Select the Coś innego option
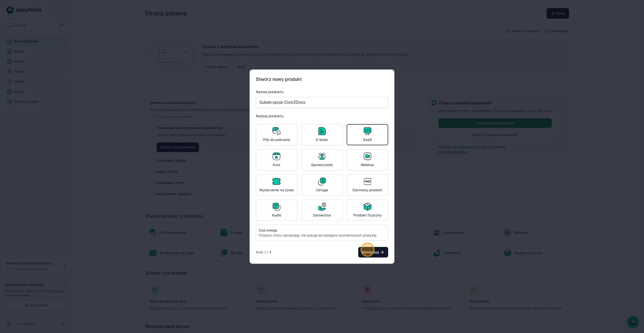Screen dimensions: 644x333 322,233
